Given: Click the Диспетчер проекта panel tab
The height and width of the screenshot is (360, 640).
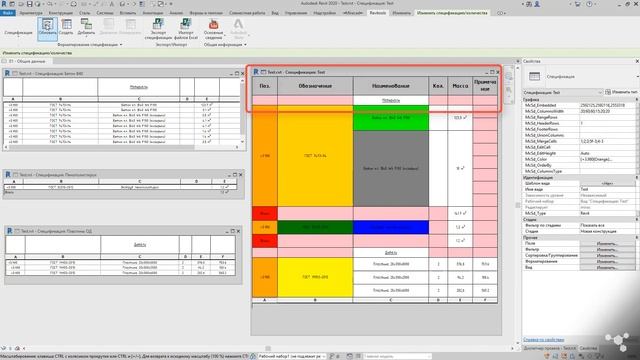Looking at the screenshot, I should coord(549,348).
